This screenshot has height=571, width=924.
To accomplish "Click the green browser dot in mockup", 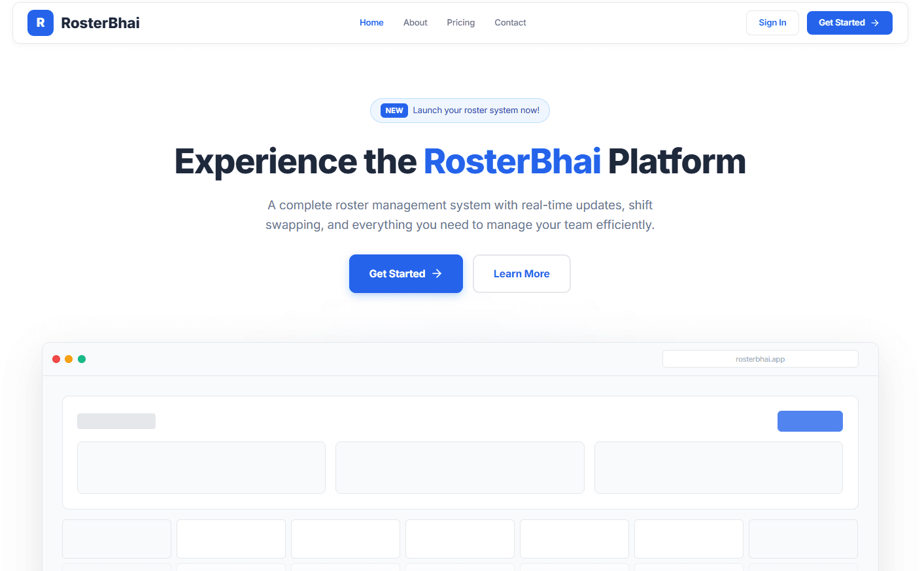I will point(82,358).
